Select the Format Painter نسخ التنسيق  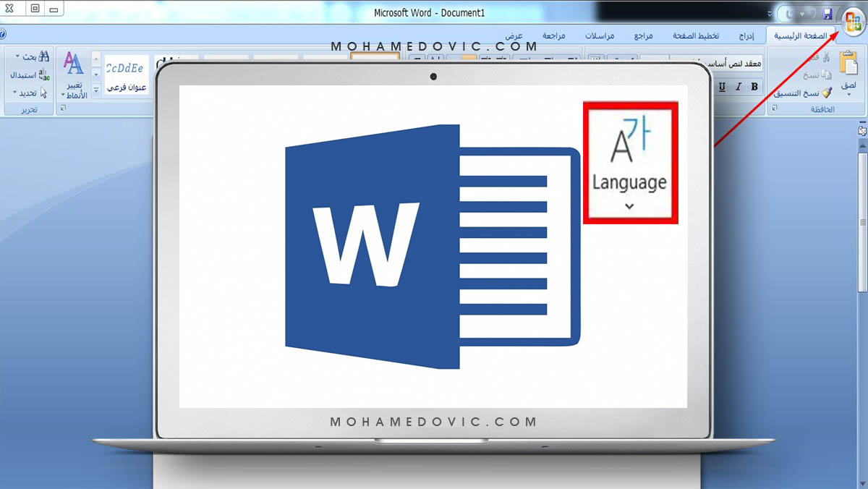803,93
